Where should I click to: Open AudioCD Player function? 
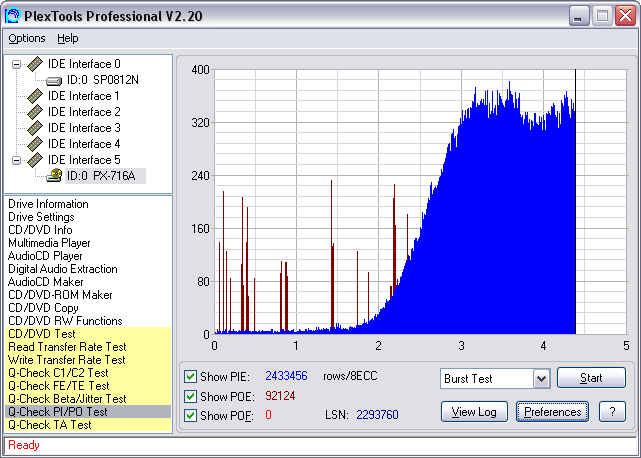tap(45, 256)
